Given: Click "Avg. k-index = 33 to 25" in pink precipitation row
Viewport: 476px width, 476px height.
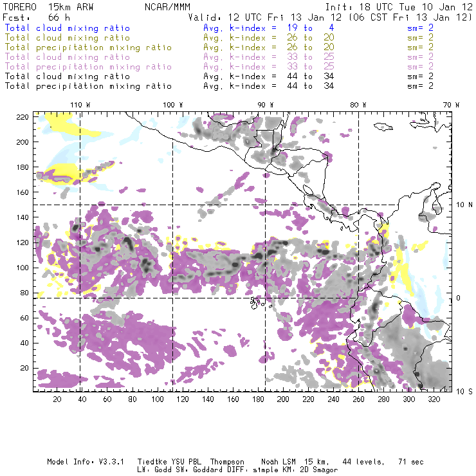Looking at the screenshot, I should [x=269, y=67].
